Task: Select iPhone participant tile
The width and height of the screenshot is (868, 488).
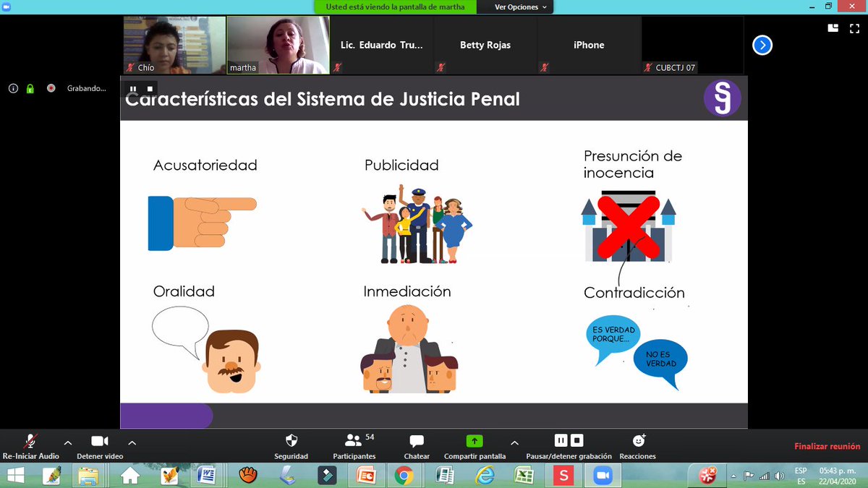Action: [589, 45]
